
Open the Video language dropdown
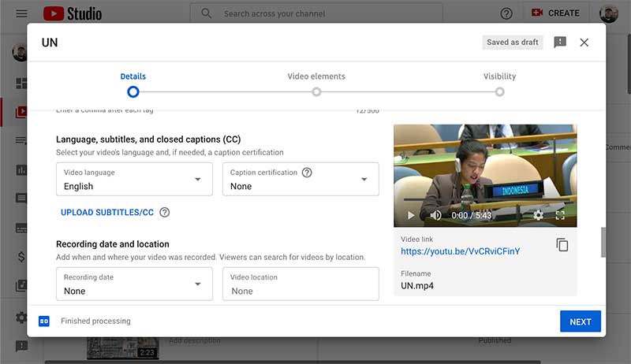[134, 179]
